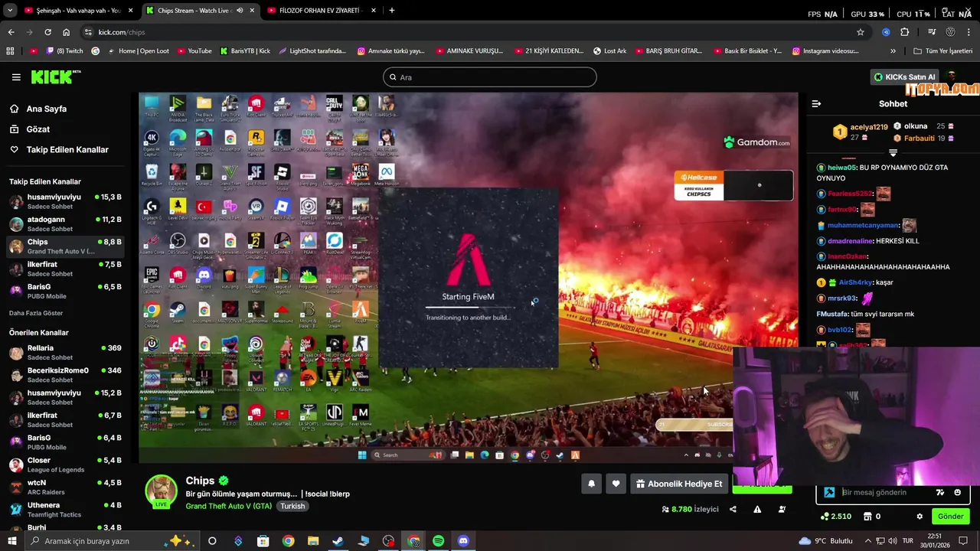The width and height of the screenshot is (980, 551).
Task: Click the Gönder send button
Action: pos(950,517)
